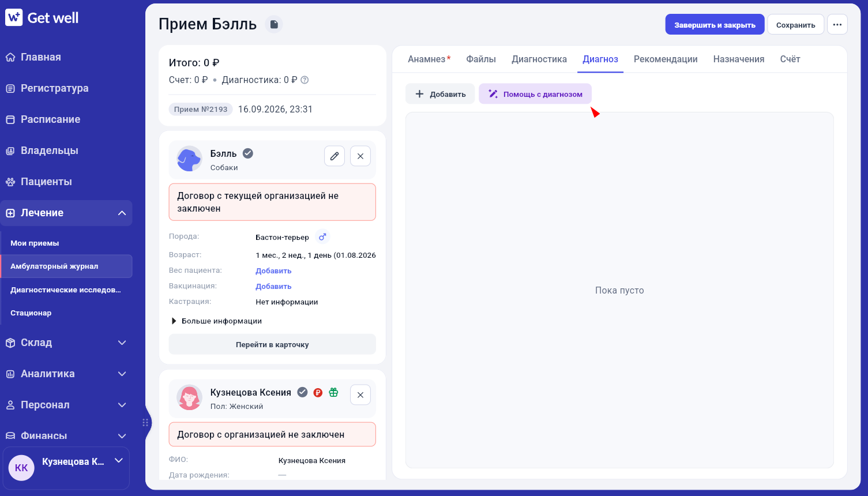Switch to the Рекомендации tab
Image resolution: width=868 pixels, height=496 pixels.
[666, 59]
